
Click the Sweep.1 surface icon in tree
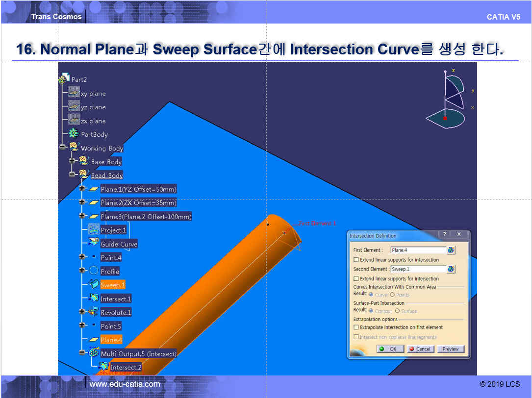coord(94,285)
